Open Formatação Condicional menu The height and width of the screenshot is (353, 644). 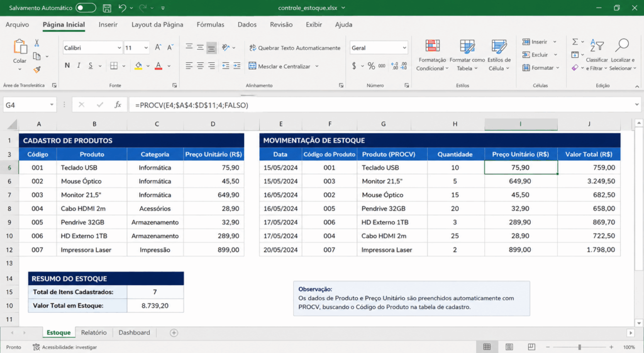coord(432,55)
